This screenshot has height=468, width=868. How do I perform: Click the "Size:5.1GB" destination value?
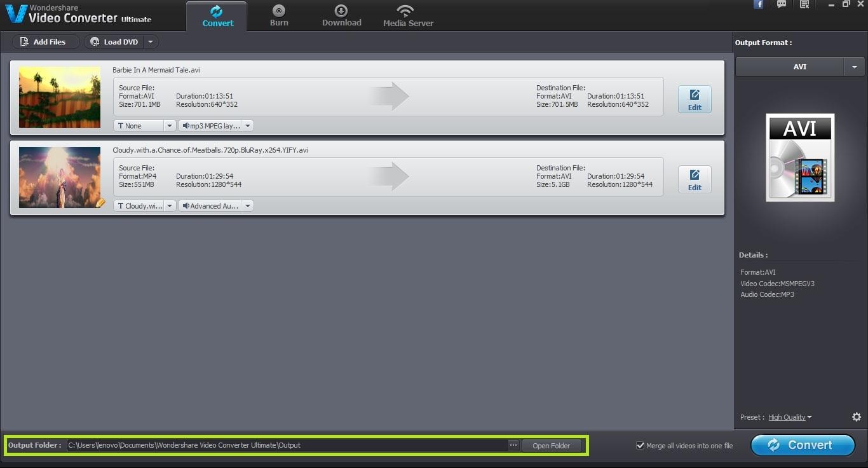pos(553,184)
